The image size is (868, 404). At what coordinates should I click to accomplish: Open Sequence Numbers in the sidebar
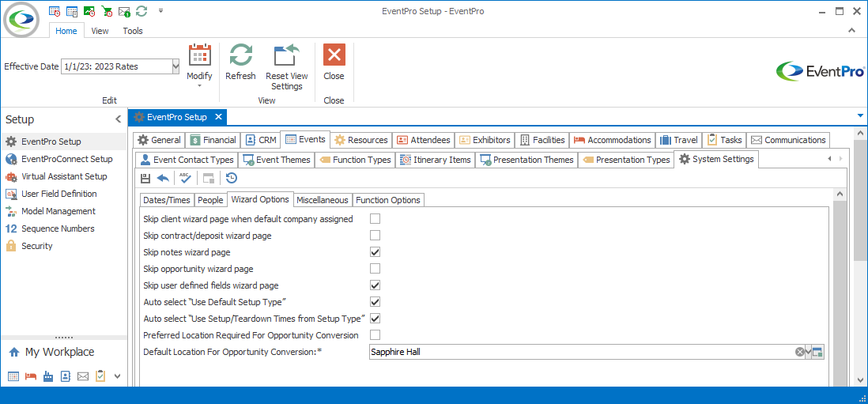[64, 228]
